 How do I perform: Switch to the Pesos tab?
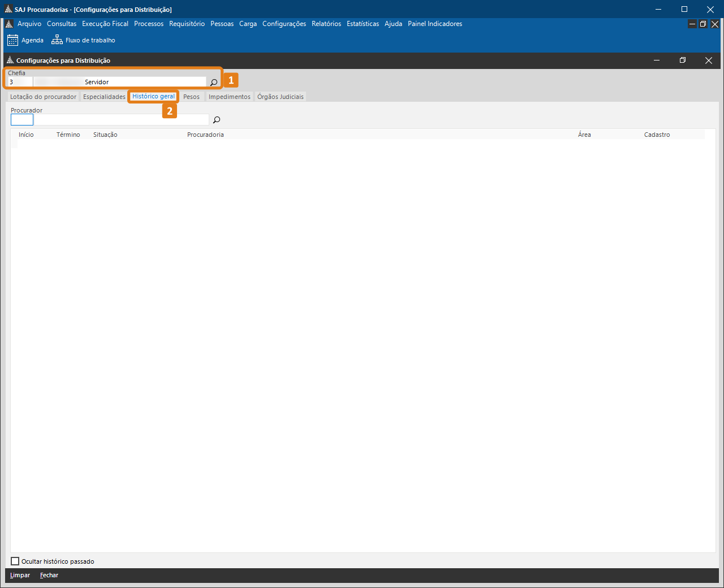point(191,97)
